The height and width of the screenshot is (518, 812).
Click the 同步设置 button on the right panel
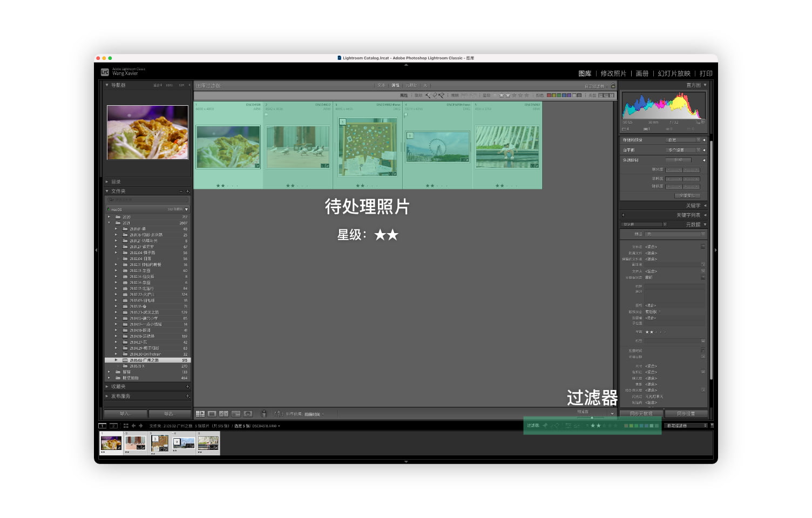(x=686, y=413)
